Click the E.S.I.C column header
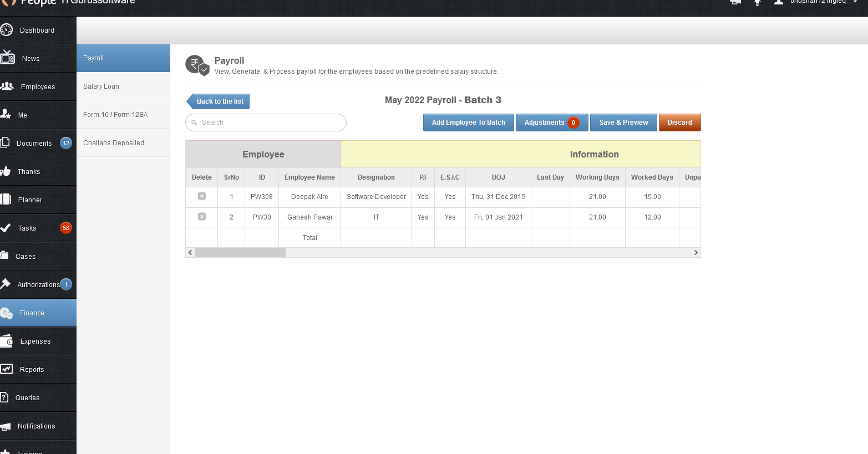Image resolution: width=868 pixels, height=454 pixels. (x=450, y=177)
